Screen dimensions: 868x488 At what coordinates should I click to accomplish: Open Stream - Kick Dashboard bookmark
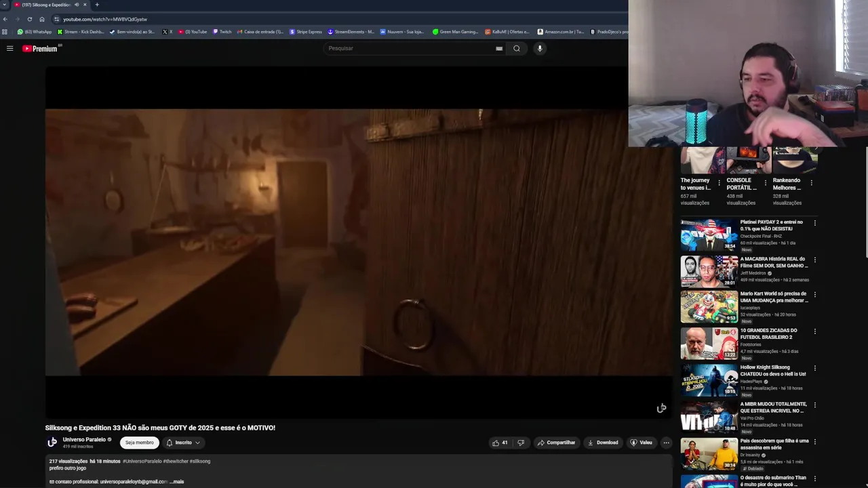[81, 31]
